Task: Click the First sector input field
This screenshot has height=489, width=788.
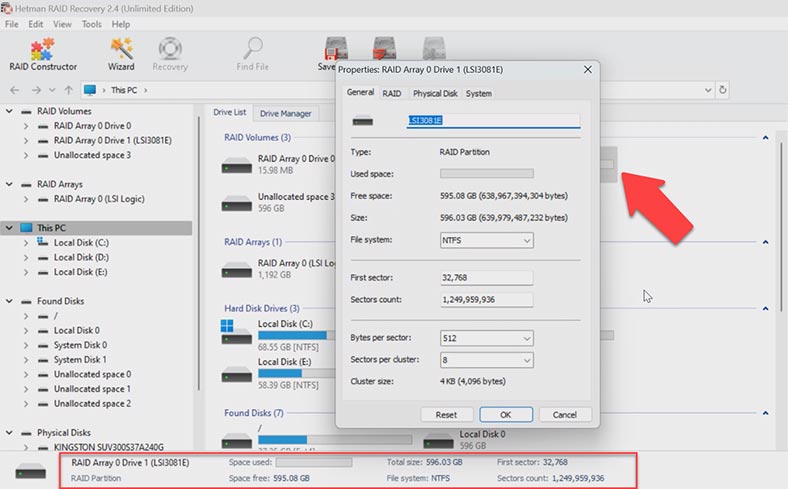Action: pos(486,277)
